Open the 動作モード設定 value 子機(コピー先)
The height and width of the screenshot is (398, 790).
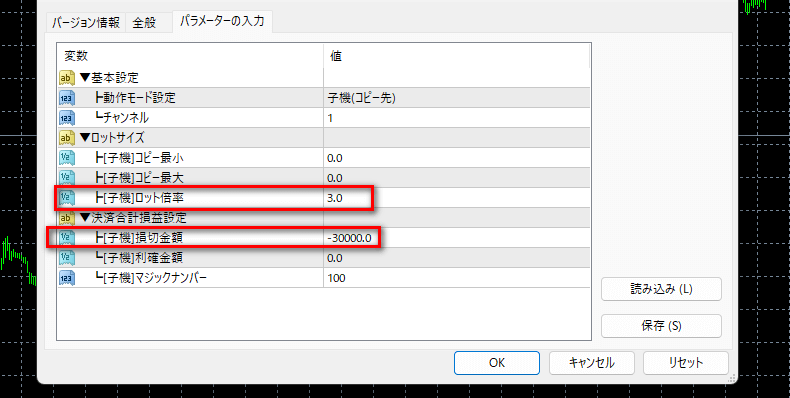coord(456,98)
